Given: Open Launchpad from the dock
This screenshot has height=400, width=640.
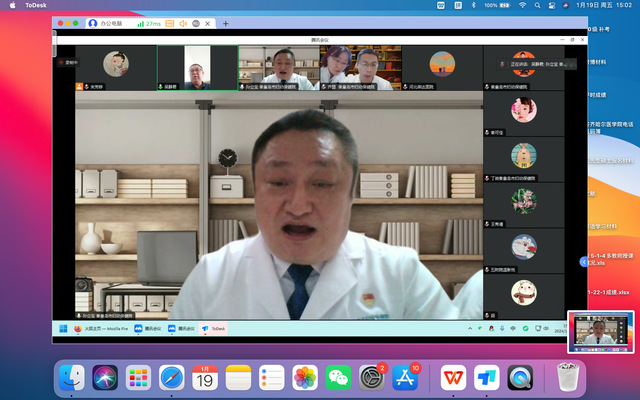Looking at the screenshot, I should (138, 378).
